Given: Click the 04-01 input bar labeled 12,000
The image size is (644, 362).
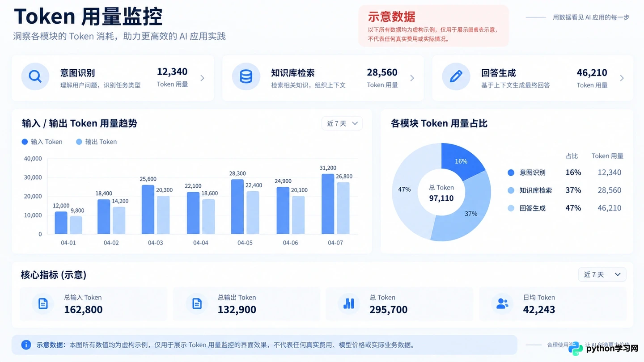Looking at the screenshot, I should [x=61, y=223].
